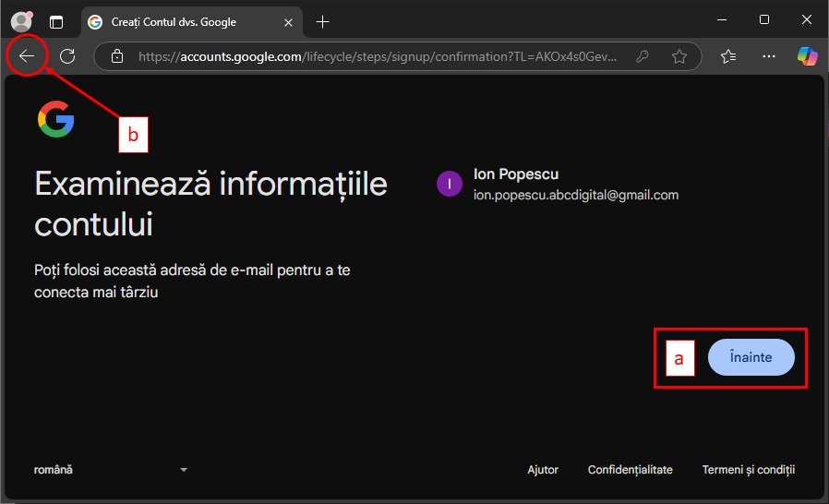The width and height of the screenshot is (829, 504).
Task: Close the Creați Contul dvs. Google tab
Action: (288, 21)
